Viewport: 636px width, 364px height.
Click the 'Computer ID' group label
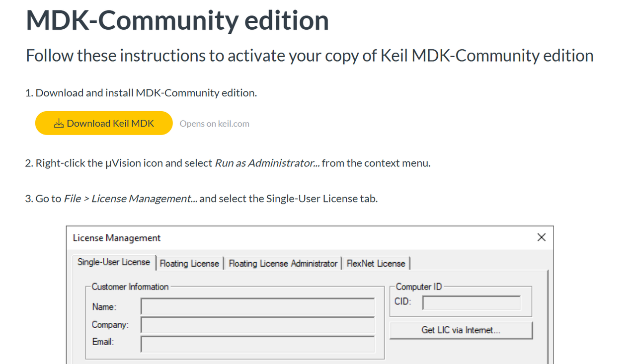point(419,287)
